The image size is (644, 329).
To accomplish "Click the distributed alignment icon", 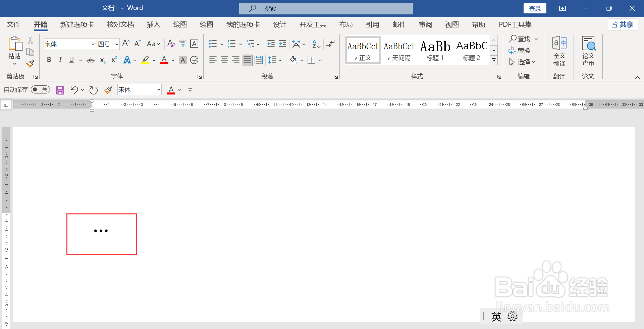I will 259,60.
